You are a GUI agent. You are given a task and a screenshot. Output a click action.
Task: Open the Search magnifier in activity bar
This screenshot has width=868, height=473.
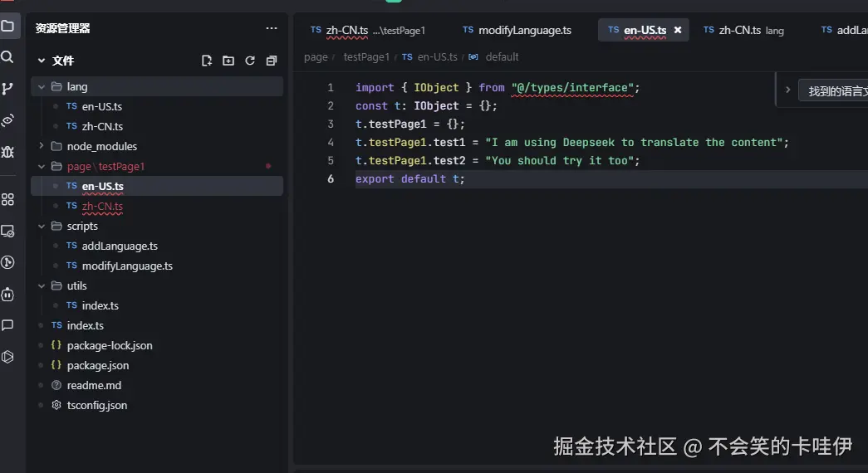coord(7,57)
